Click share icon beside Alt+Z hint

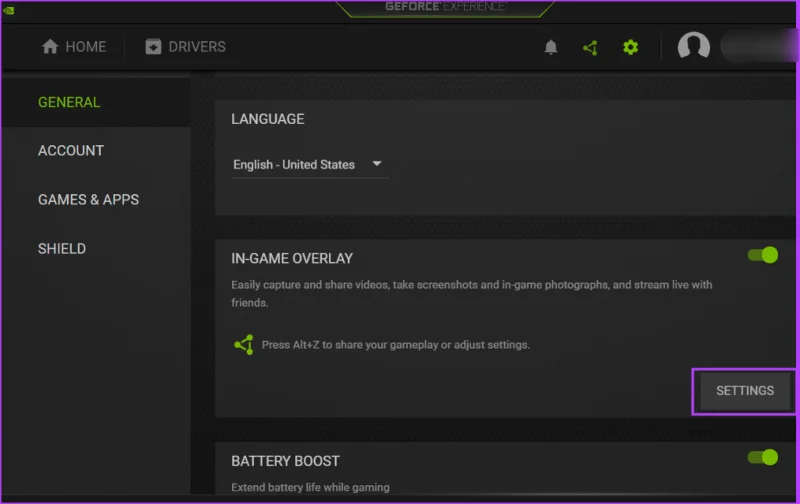click(244, 345)
